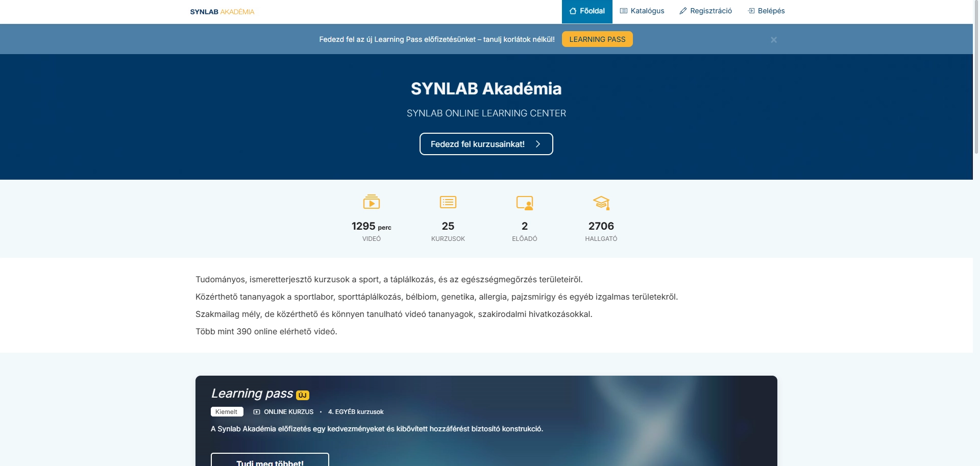Click the graduation cap icon above Hallgató
This screenshot has height=466, width=980.
pyautogui.click(x=601, y=203)
